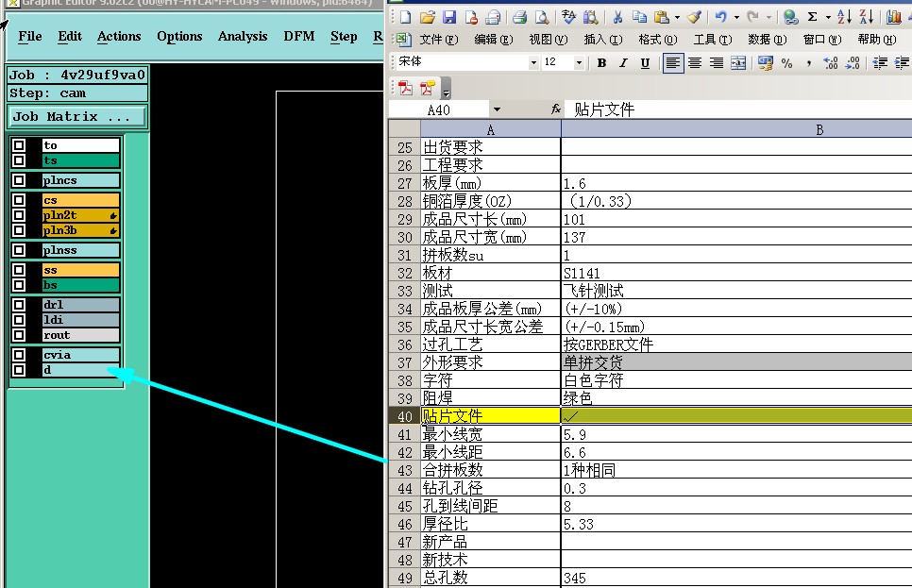
Task: Toggle italic formatting
Action: pyautogui.click(x=623, y=63)
